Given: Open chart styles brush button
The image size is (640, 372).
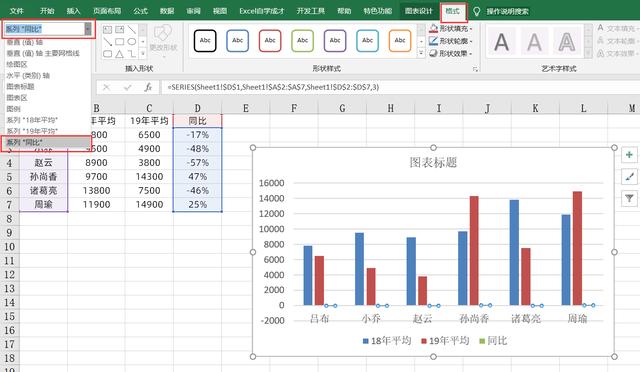Looking at the screenshot, I should [629, 176].
